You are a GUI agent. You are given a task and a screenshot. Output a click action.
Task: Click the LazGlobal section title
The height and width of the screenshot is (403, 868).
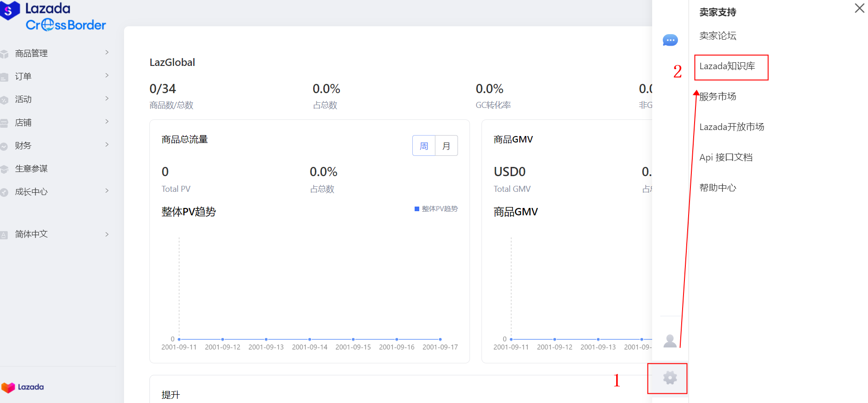pos(172,62)
